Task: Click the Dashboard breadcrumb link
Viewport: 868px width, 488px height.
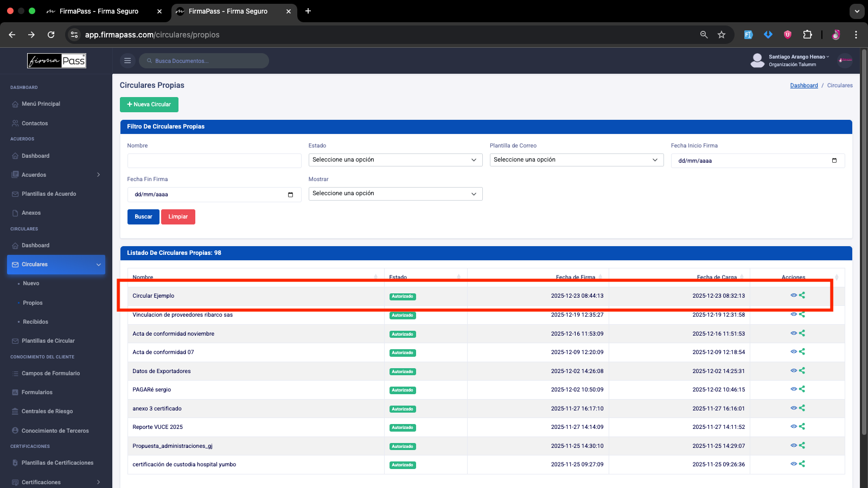Action: pos(804,85)
